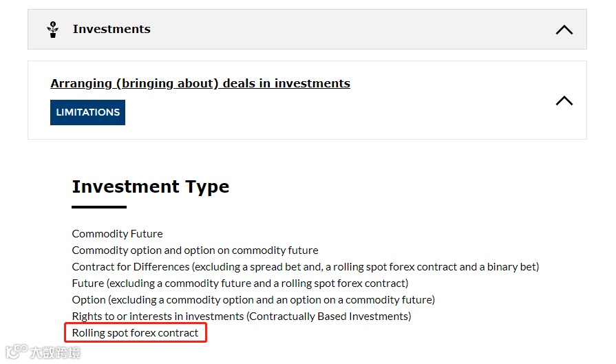The height and width of the screenshot is (364, 616).
Task: Click the Option (excluding a commodity option) entry
Action: click(x=253, y=300)
